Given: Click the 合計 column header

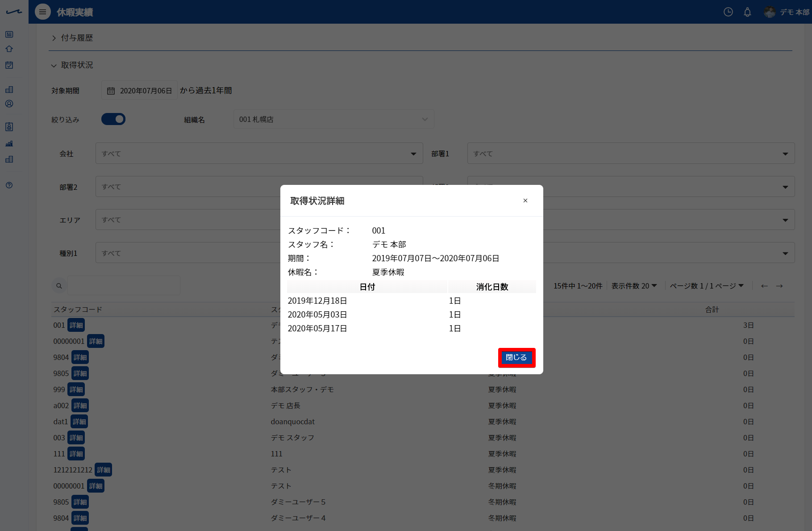Looking at the screenshot, I should coord(712,309).
